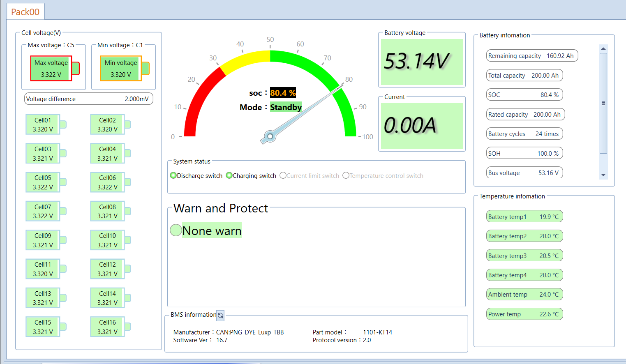
Task: Click the 1101-KT14 part model value
Action: (377, 332)
